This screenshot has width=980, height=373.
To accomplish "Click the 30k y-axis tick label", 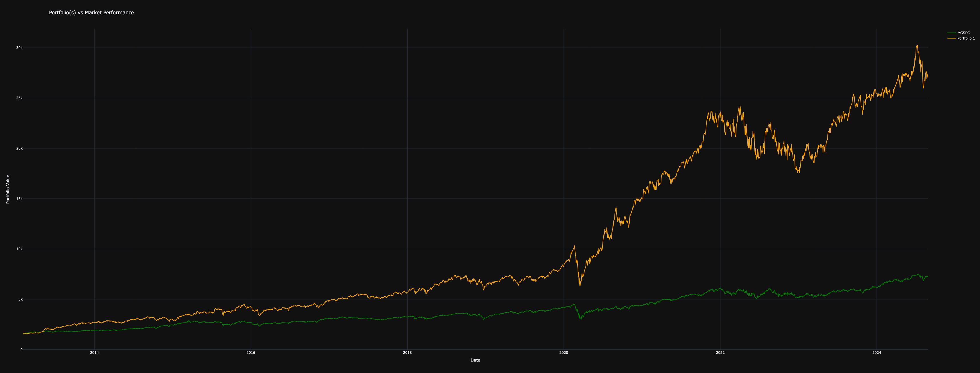I will click(x=19, y=48).
